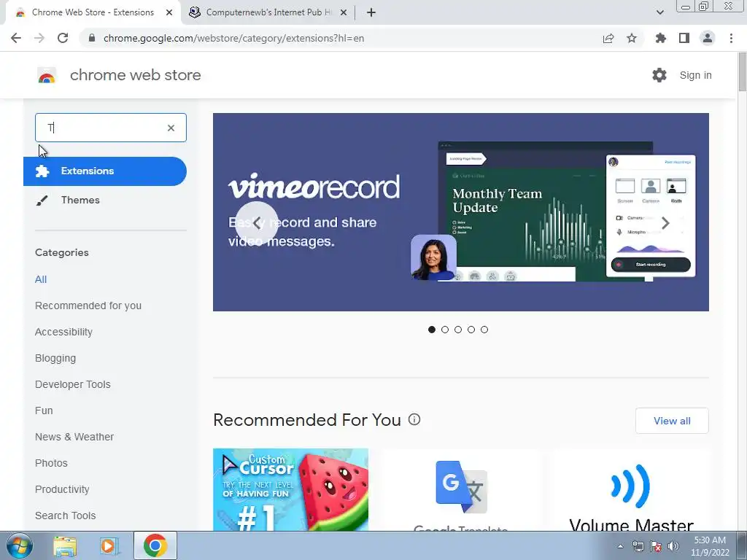Choose the Fun category
The image size is (747, 560).
coord(44,411)
